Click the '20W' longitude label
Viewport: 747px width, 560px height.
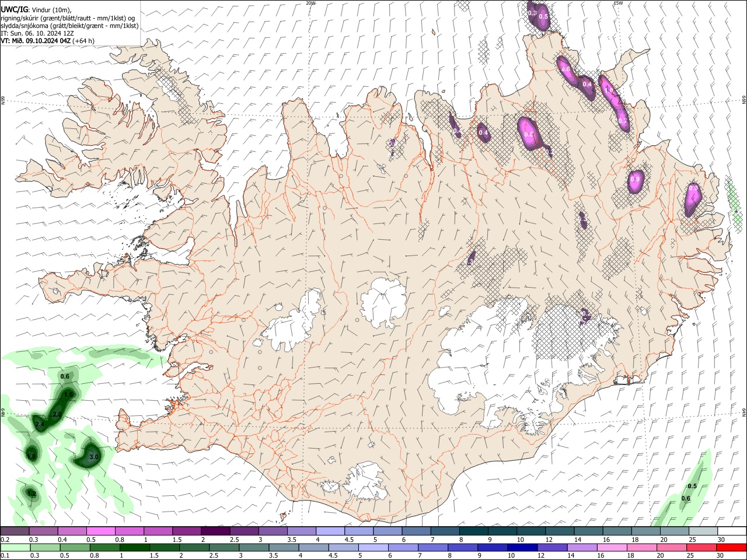point(310,3)
